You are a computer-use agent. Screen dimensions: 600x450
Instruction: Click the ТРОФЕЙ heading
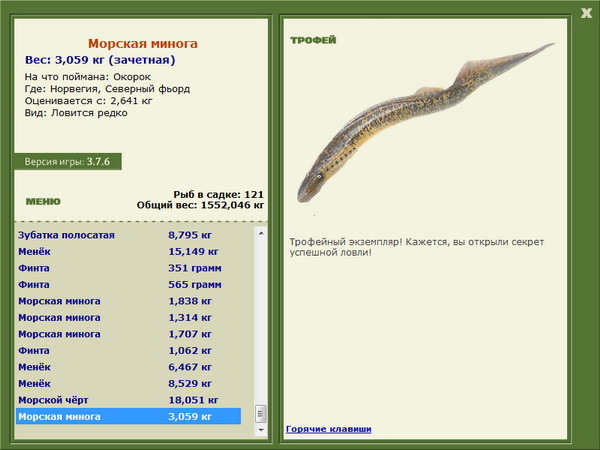pos(313,40)
